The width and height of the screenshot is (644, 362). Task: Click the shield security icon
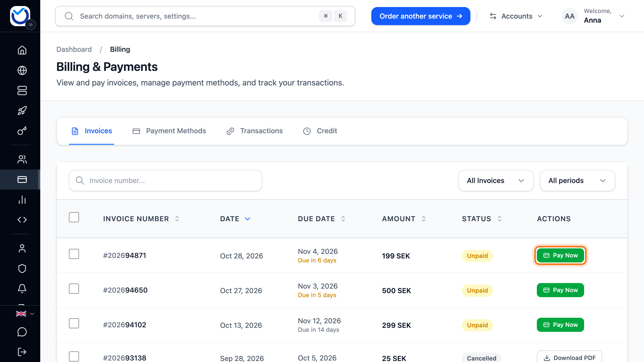pos(22,268)
